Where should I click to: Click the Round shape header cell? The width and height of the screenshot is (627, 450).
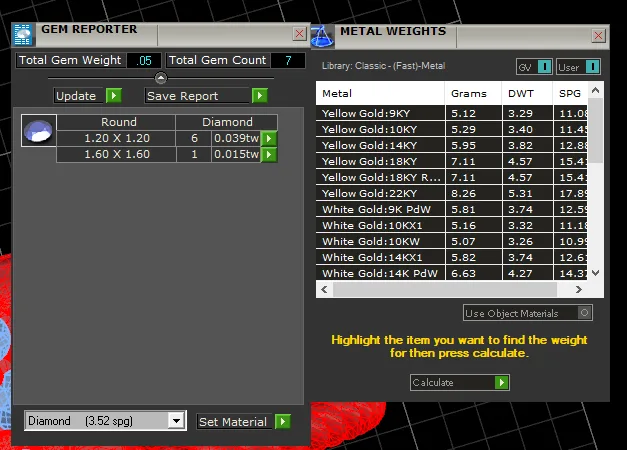[x=118, y=122]
